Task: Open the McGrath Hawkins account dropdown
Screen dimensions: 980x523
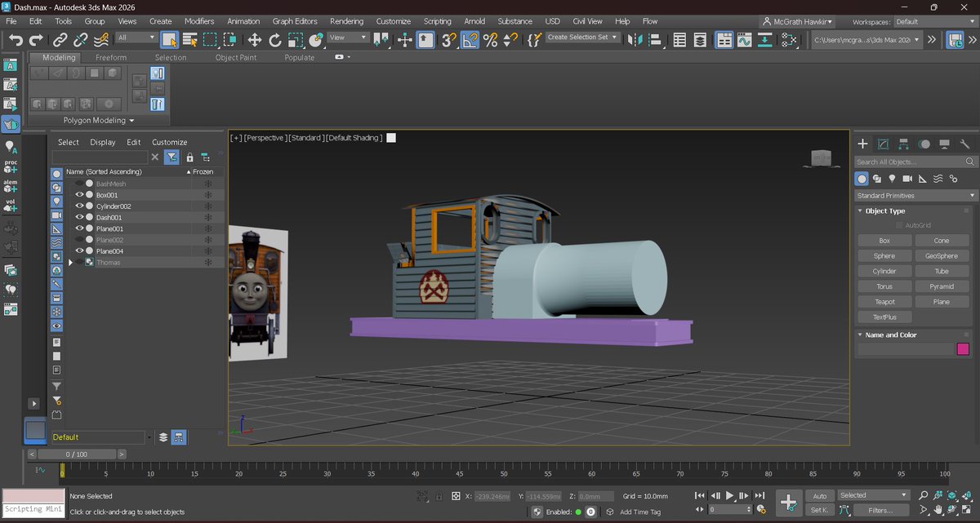Action: 798,22
